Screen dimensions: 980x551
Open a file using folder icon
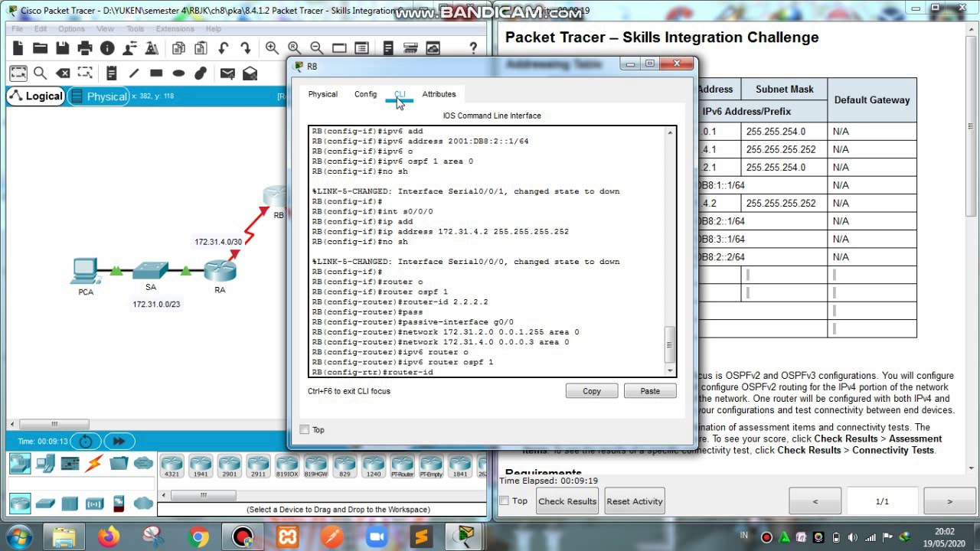click(x=40, y=48)
